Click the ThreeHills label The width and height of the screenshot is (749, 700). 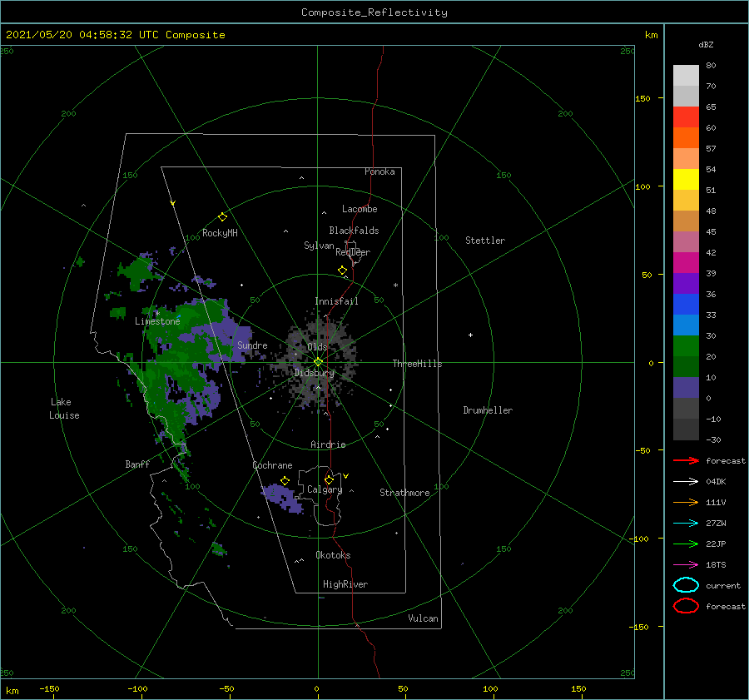418,364
